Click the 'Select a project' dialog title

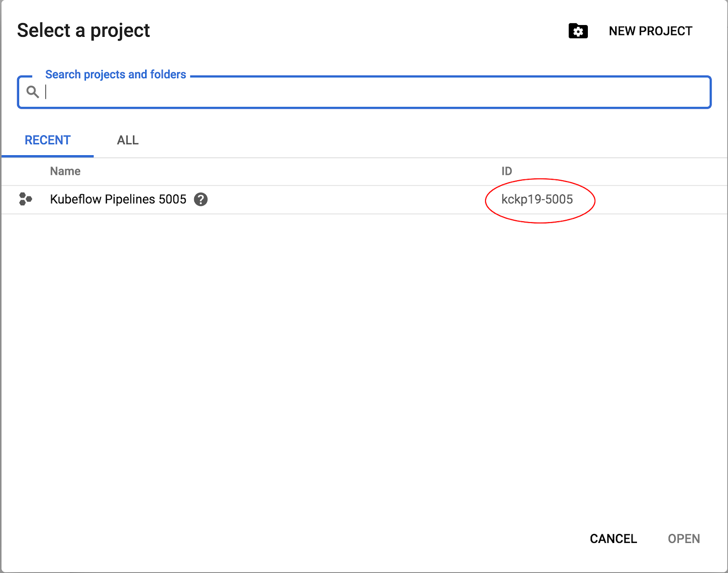[x=83, y=30]
